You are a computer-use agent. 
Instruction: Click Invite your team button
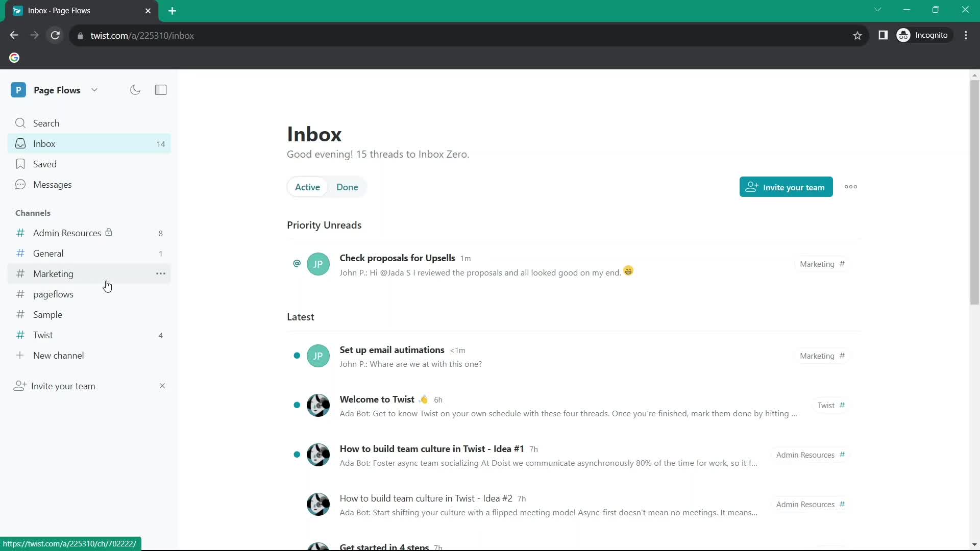(786, 187)
